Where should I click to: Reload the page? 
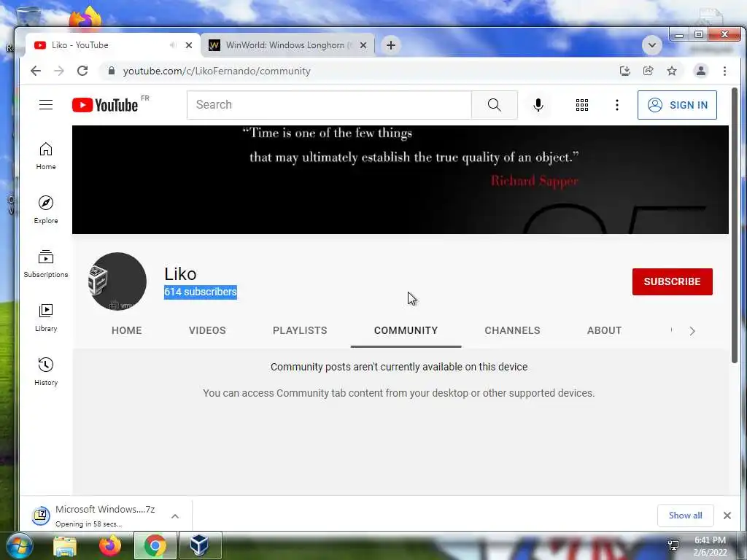click(x=82, y=71)
